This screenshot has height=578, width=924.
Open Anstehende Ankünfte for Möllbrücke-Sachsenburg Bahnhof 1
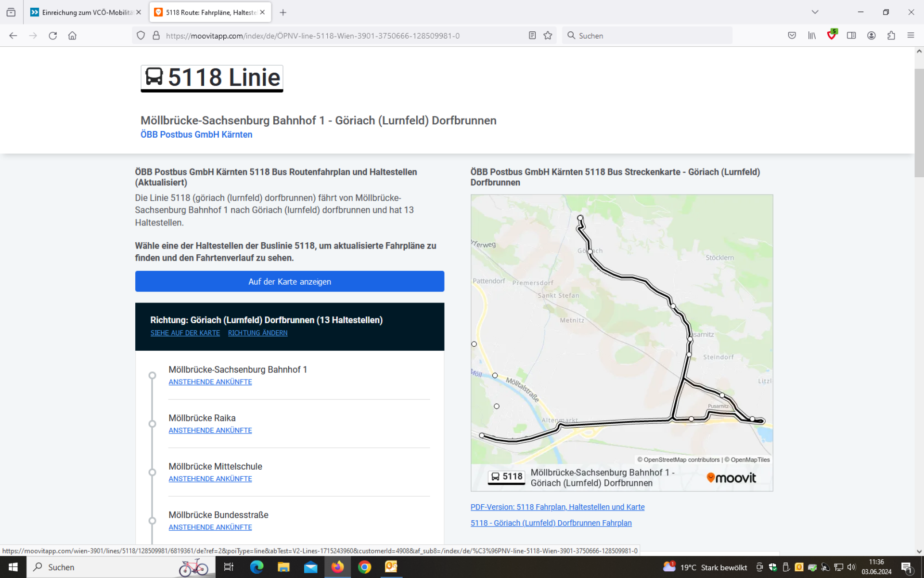(x=210, y=382)
